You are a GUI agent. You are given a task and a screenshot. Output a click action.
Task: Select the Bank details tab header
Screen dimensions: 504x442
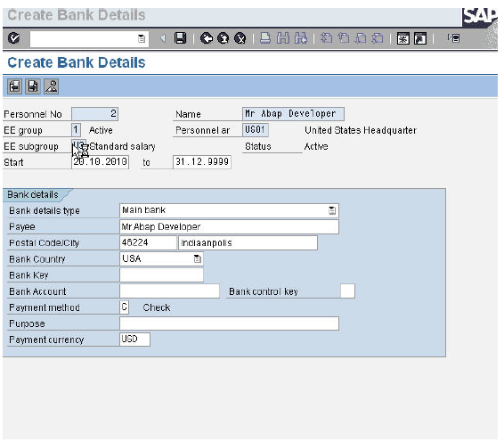point(33,195)
